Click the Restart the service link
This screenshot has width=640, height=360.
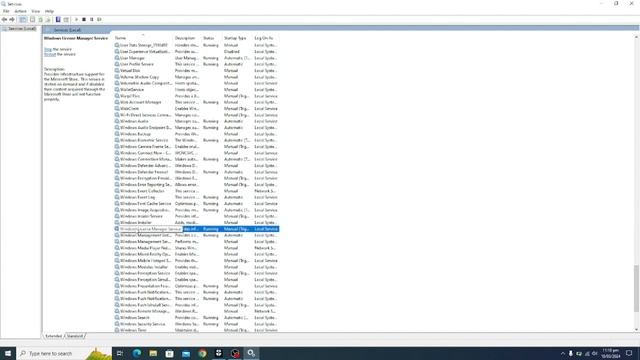(x=50, y=54)
